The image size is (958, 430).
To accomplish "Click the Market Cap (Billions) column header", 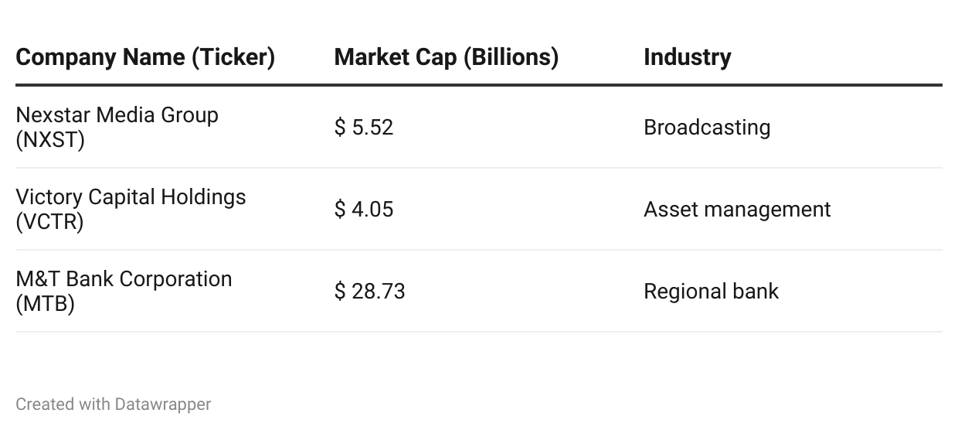I will pos(446,58).
